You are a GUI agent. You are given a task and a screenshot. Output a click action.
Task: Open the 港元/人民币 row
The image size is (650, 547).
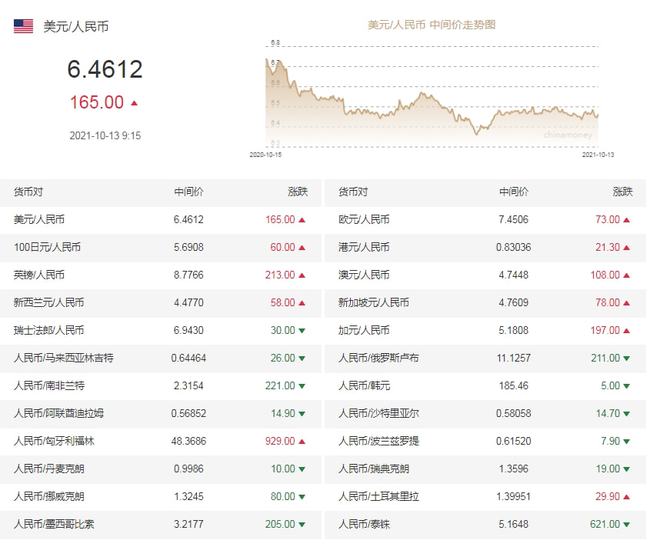tap(485, 247)
